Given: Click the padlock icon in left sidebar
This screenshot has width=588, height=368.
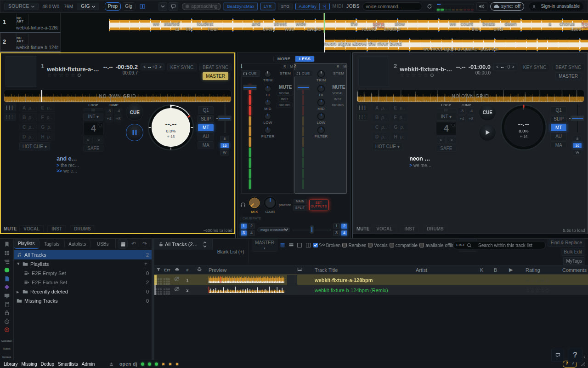Looking at the screenshot, I should (7, 313).
